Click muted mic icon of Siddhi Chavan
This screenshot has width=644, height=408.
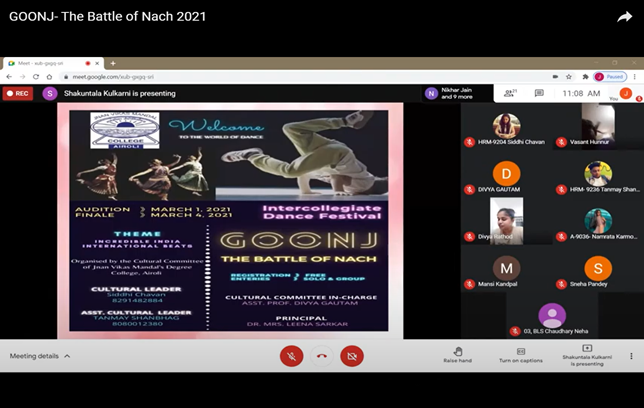469,142
